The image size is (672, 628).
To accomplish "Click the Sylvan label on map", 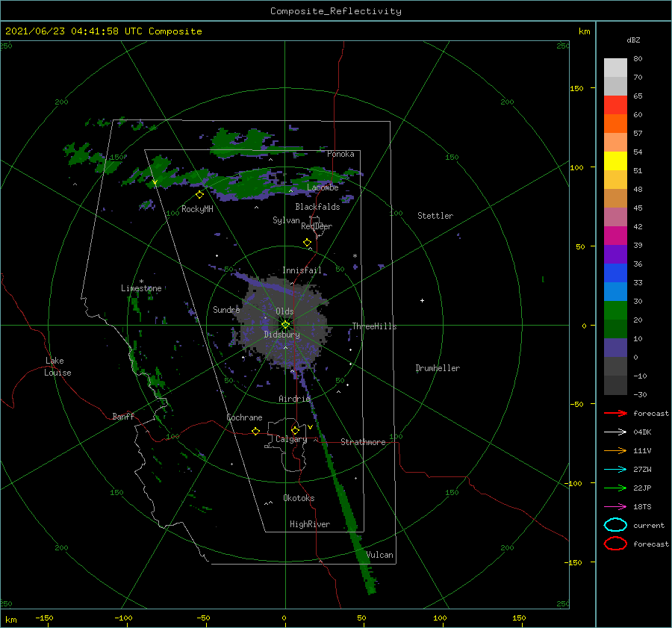I will 286,220.
